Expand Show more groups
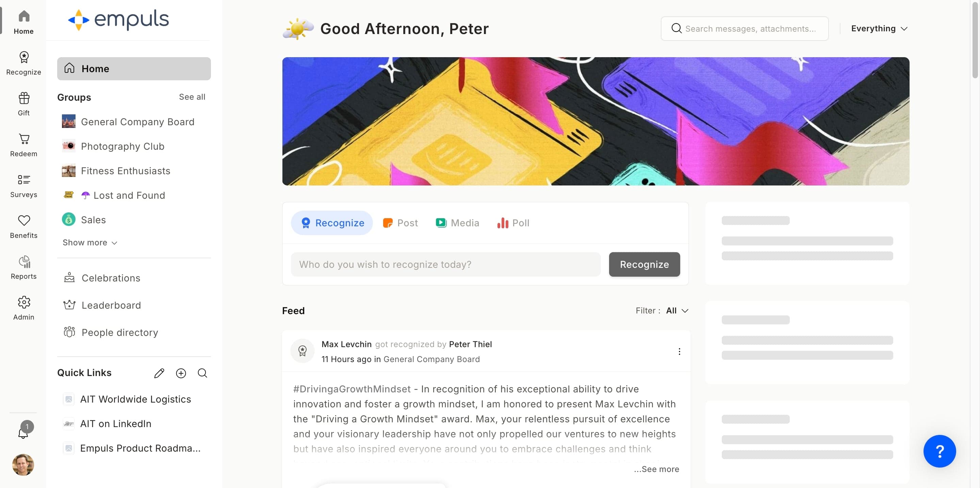 pos(90,243)
